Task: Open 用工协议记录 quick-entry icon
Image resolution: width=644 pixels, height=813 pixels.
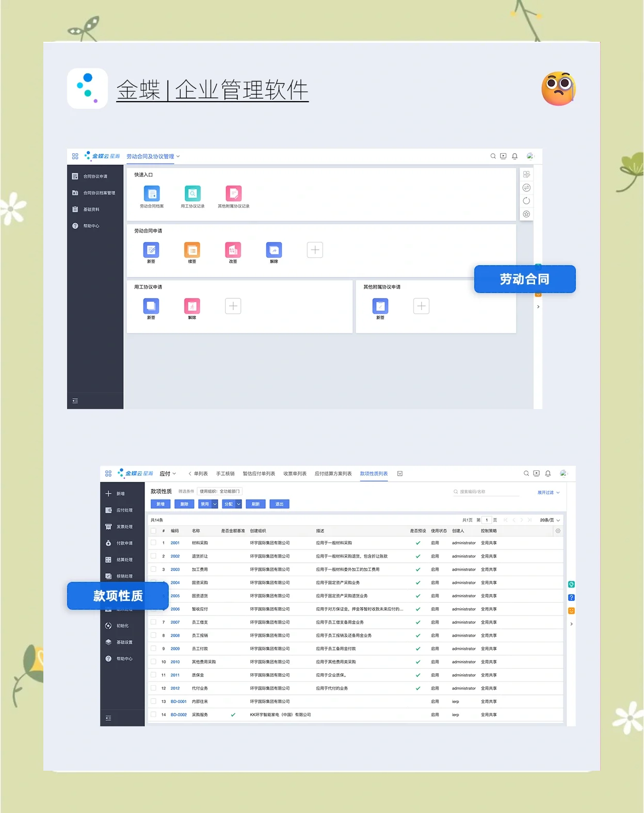Action: (x=192, y=193)
